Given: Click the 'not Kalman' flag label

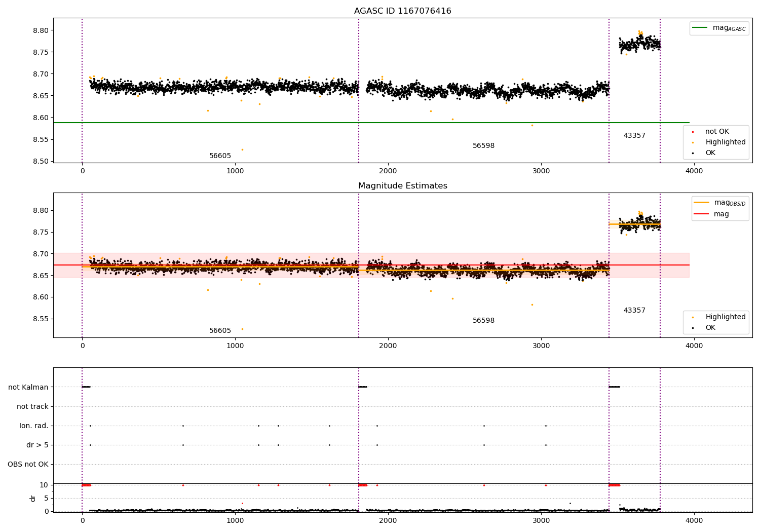Looking at the screenshot, I should 28,387.
